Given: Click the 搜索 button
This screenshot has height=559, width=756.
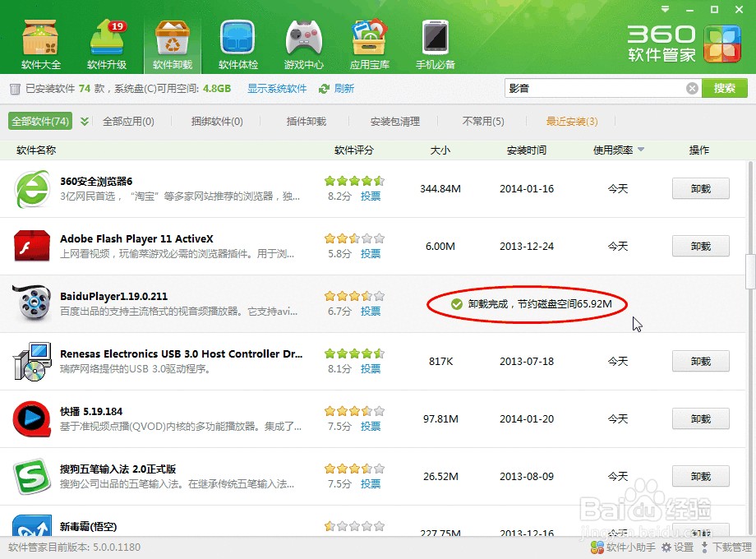Looking at the screenshot, I should coord(725,88).
